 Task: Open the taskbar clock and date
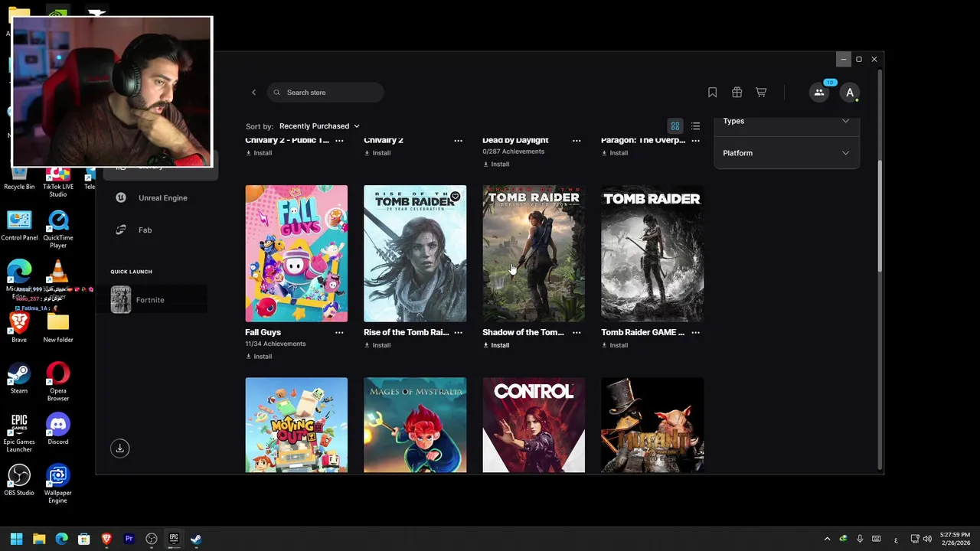point(955,540)
